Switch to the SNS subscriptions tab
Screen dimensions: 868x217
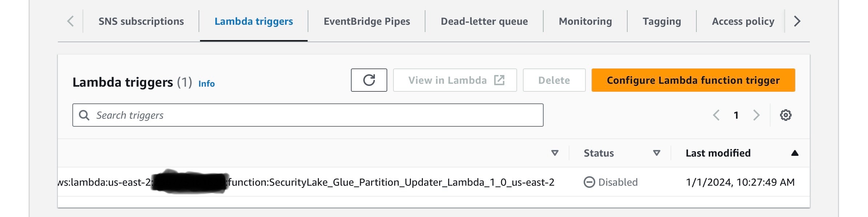click(x=141, y=21)
